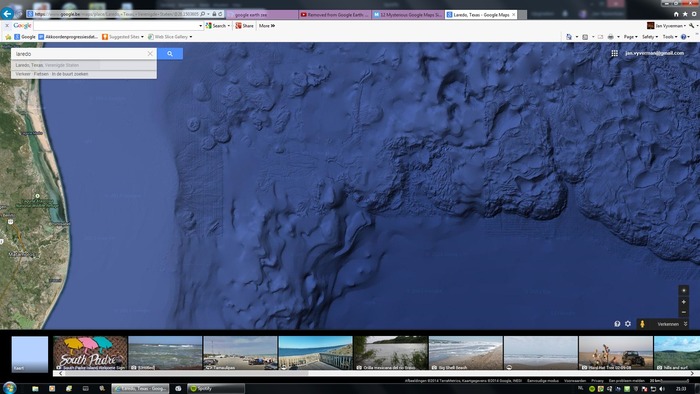700x394 pixels.
Task: Click the blue Maps search magnifier button
Action: click(170, 54)
